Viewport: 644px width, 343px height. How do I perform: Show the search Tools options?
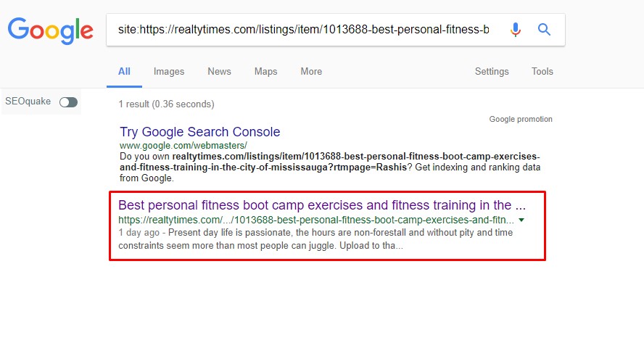pyautogui.click(x=542, y=71)
